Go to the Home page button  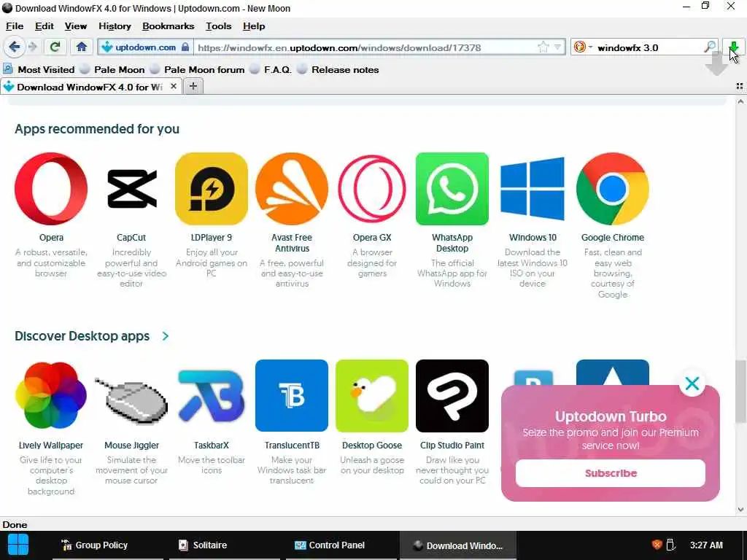point(82,47)
